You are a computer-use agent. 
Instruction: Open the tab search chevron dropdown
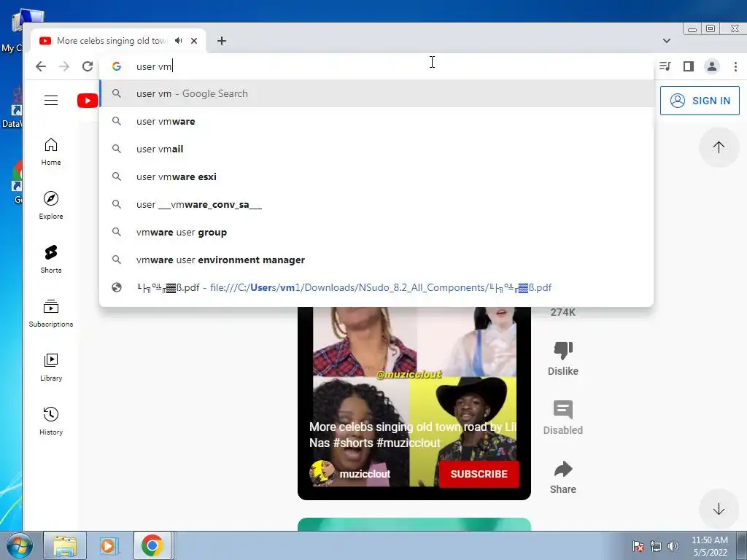[667, 41]
